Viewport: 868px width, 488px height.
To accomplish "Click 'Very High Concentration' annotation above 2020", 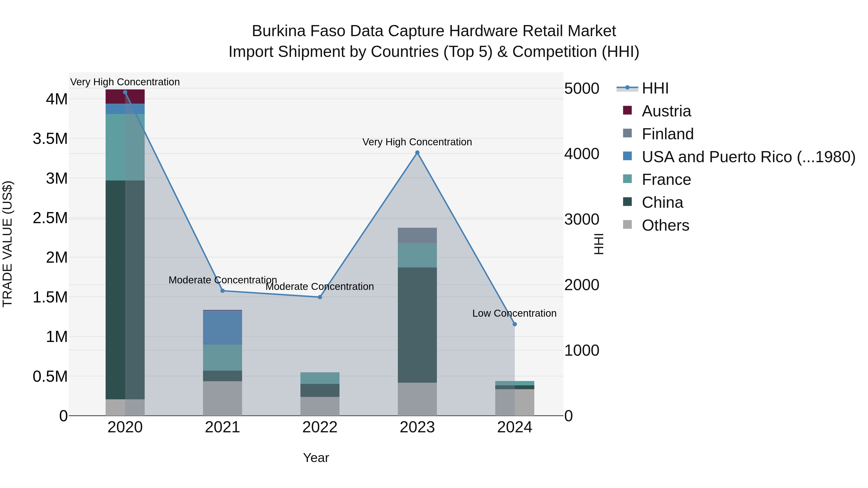I will click(x=125, y=82).
